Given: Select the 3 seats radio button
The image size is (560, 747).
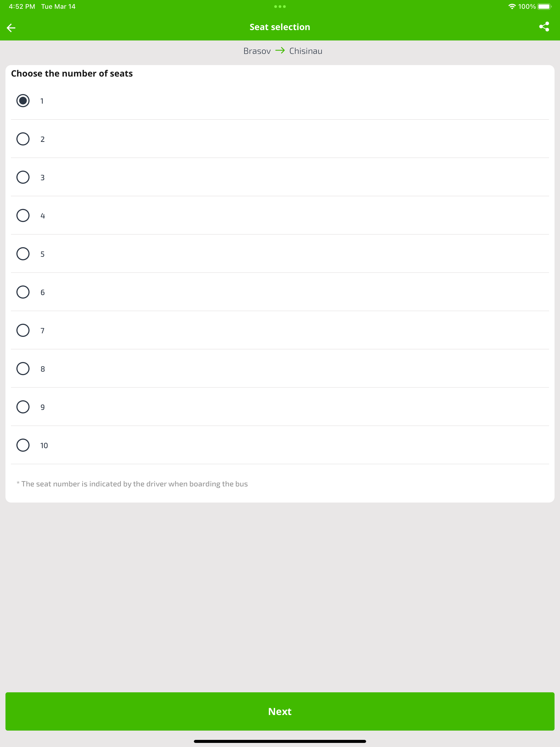Looking at the screenshot, I should click(x=23, y=177).
